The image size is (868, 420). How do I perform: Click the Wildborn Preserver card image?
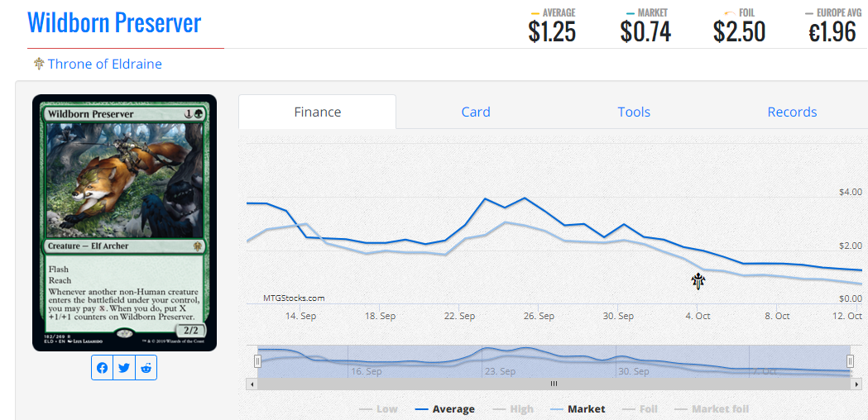[x=125, y=222]
